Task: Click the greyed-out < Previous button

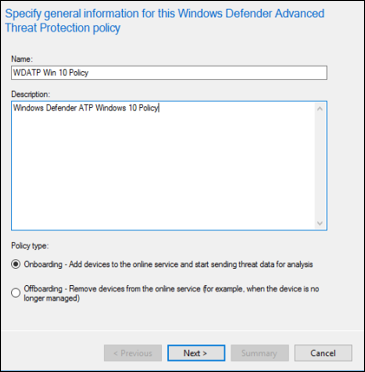Action: tap(133, 353)
